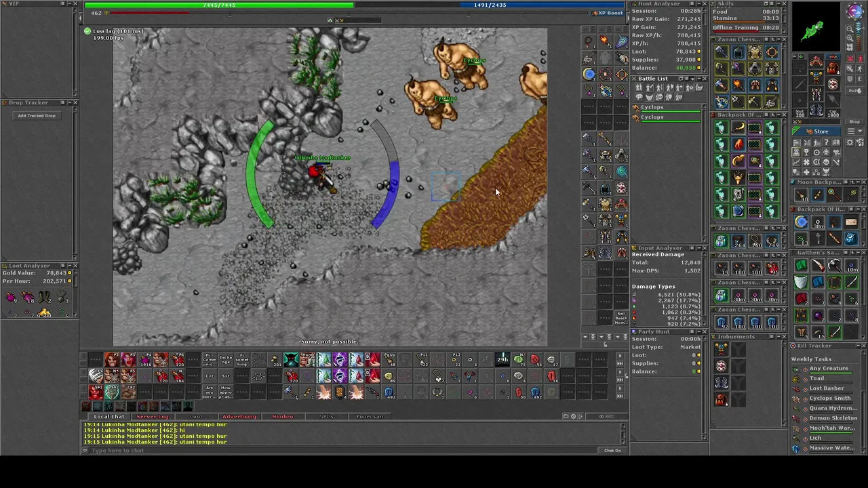Image resolution: width=868 pixels, height=488 pixels.
Task: Open the Store button
Action: tap(816, 131)
